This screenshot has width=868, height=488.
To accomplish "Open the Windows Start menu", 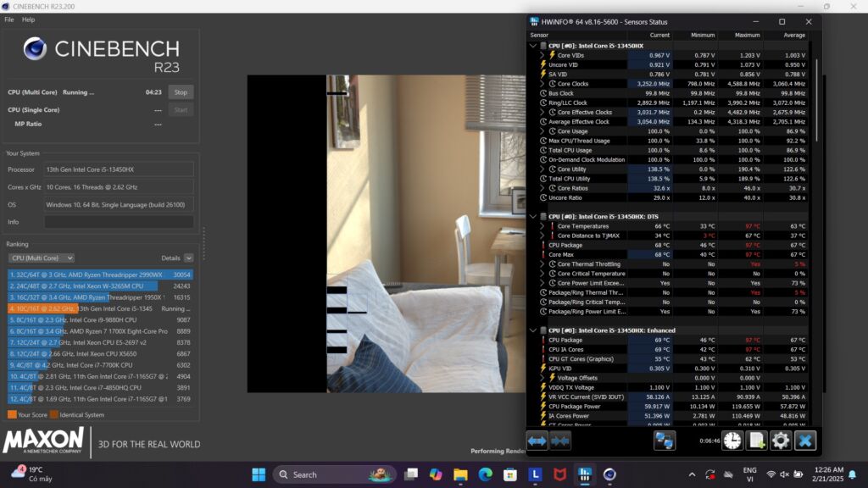I will coord(259,474).
